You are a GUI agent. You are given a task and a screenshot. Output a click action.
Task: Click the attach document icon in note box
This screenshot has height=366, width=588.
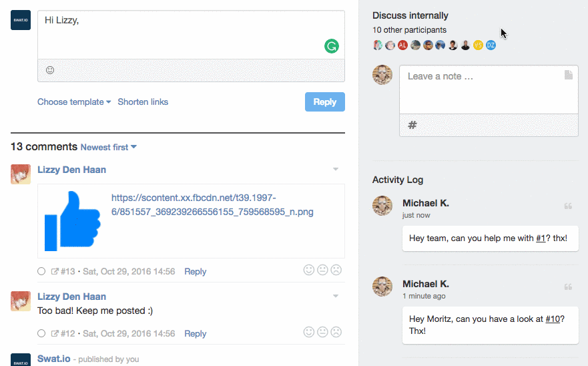click(x=569, y=75)
